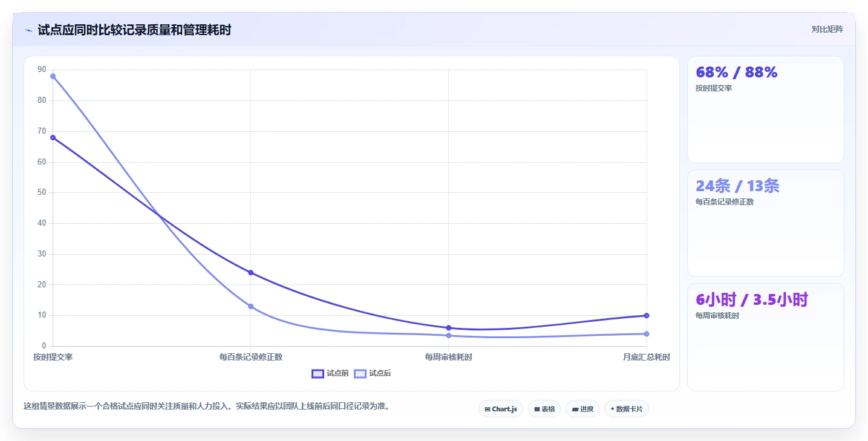
Task: Click the y-axis value 90
Action: (42, 70)
